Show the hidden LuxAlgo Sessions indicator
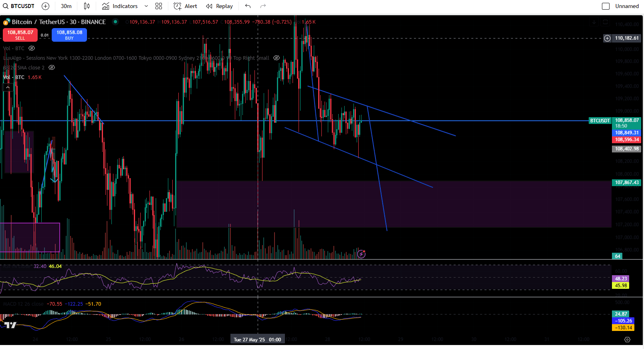Screen dimensions: 644x349 pyautogui.click(x=277, y=58)
